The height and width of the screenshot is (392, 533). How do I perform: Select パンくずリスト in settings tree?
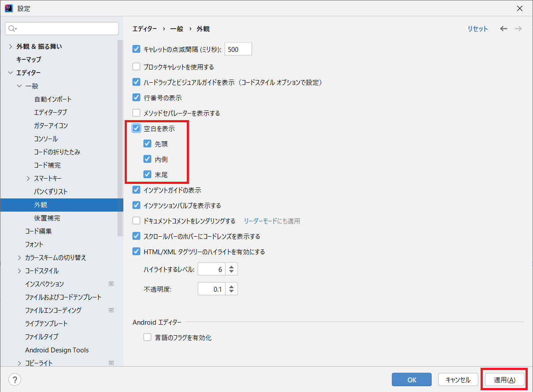[51, 191]
